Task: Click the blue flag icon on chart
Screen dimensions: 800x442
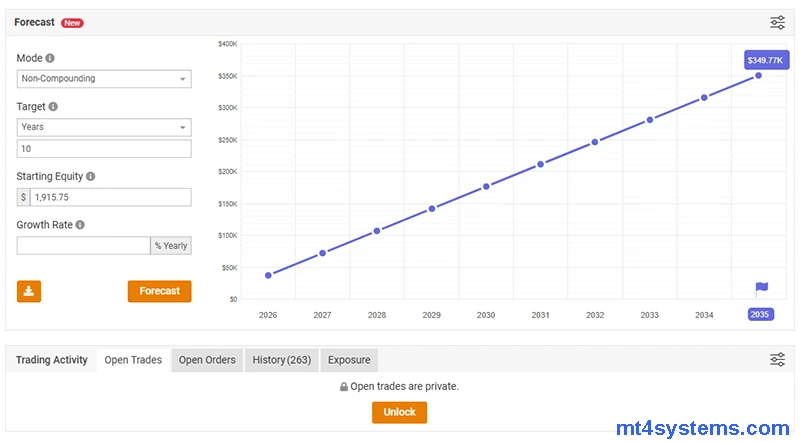Action: [761, 288]
